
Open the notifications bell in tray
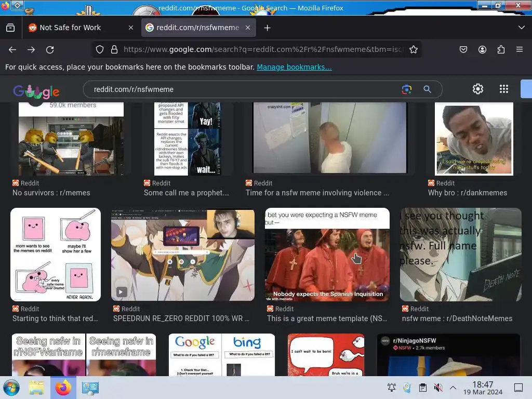392,388
